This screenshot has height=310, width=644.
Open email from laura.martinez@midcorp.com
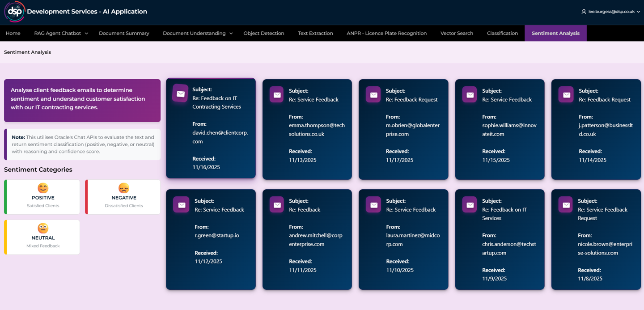point(403,239)
